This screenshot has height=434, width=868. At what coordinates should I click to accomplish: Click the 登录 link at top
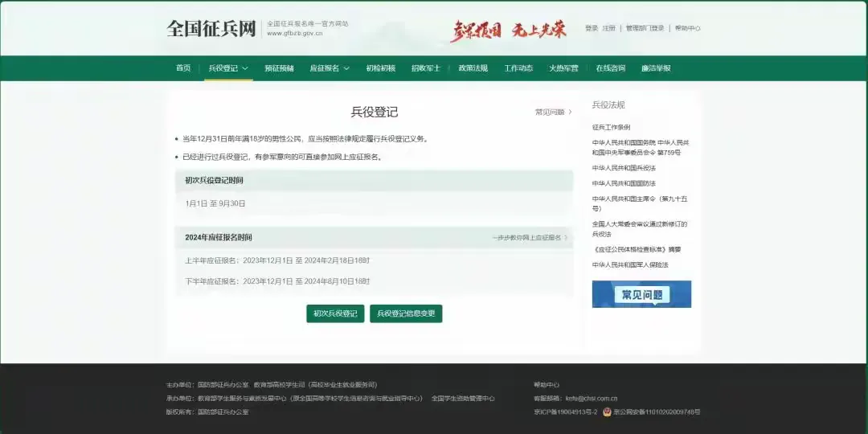pyautogui.click(x=592, y=28)
